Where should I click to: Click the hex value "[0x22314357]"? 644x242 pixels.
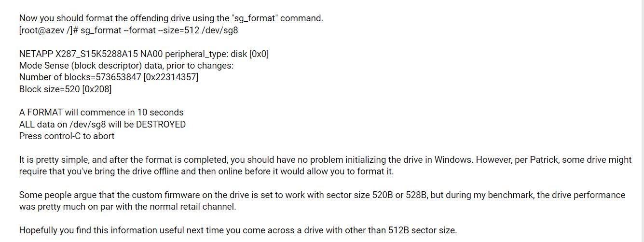pyautogui.click(x=171, y=77)
